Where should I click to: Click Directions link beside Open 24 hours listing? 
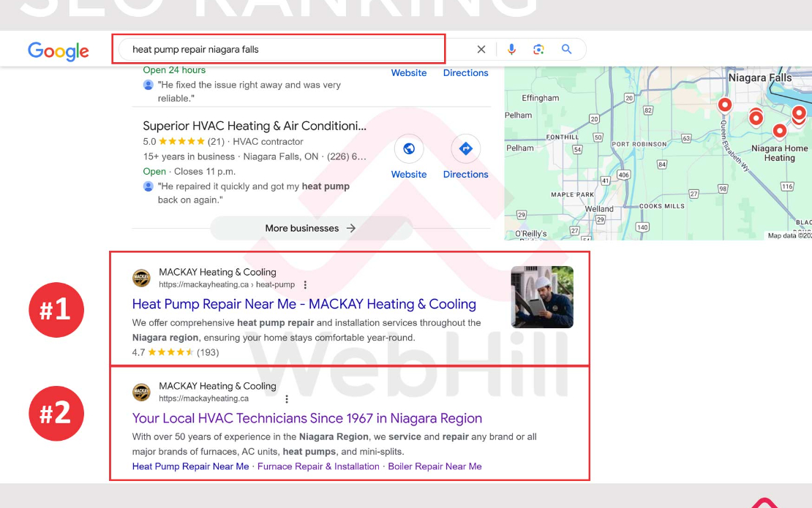[465, 73]
